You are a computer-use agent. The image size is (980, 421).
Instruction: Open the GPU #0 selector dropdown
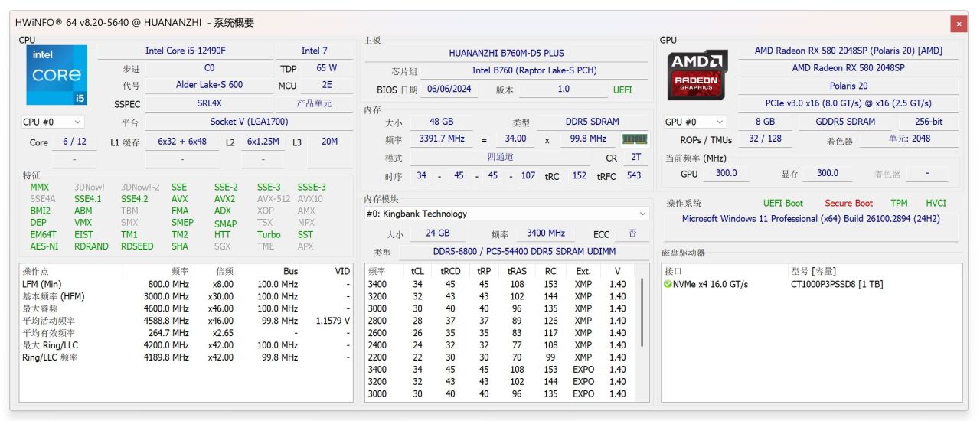(x=695, y=122)
